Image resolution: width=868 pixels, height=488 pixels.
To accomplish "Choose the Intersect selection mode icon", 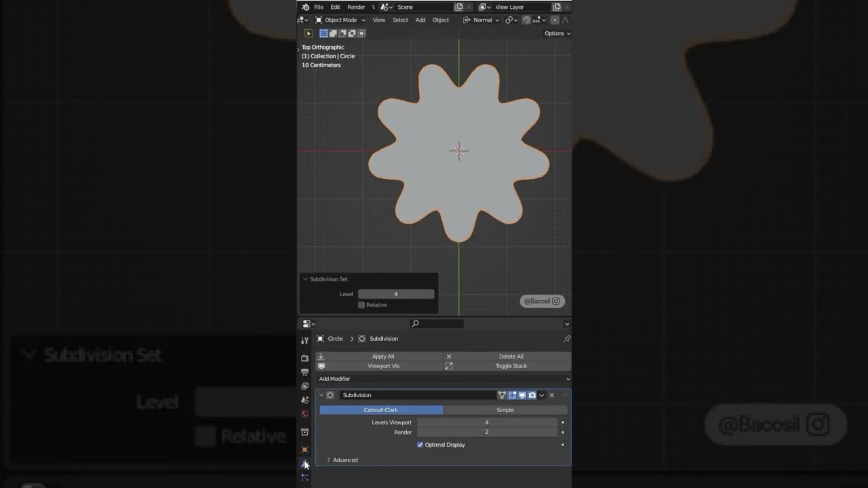I will (x=361, y=33).
